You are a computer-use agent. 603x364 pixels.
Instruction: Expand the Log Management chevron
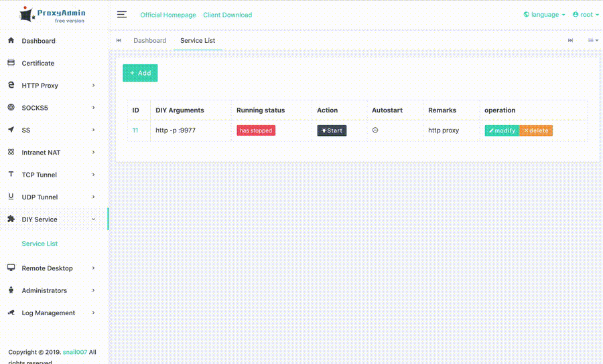pyautogui.click(x=93, y=312)
